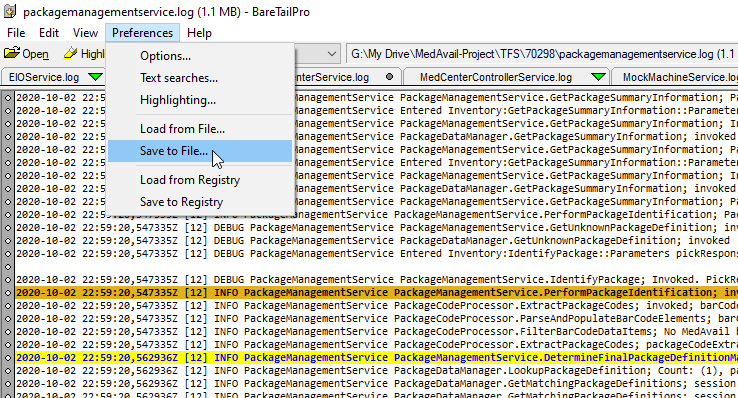Click line marker beside the blank log line
The width and height of the screenshot is (738, 398).
click(8, 267)
